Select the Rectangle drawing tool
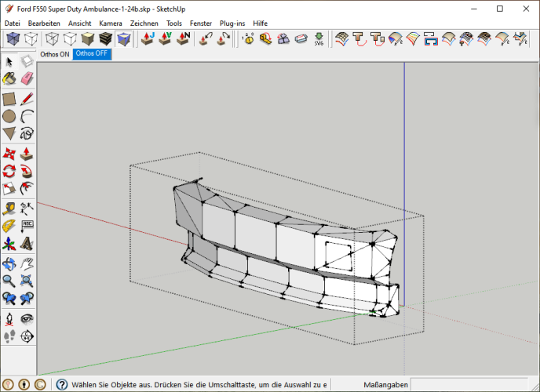This screenshot has height=392, width=540. [9, 99]
